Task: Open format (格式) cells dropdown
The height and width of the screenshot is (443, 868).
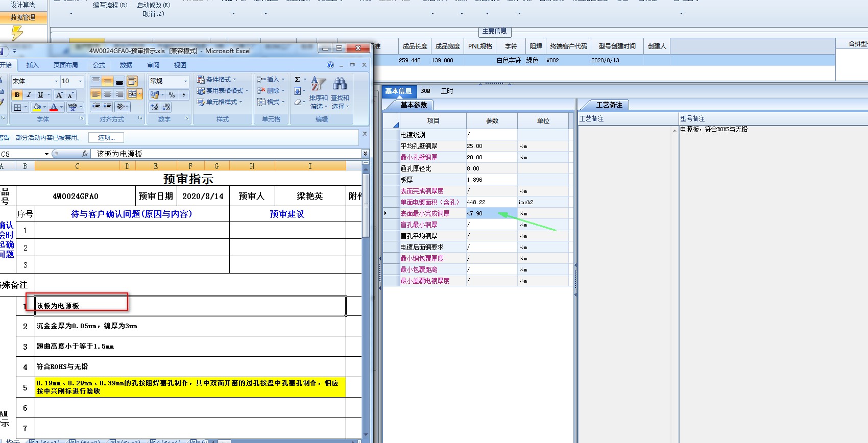Action: (x=271, y=102)
